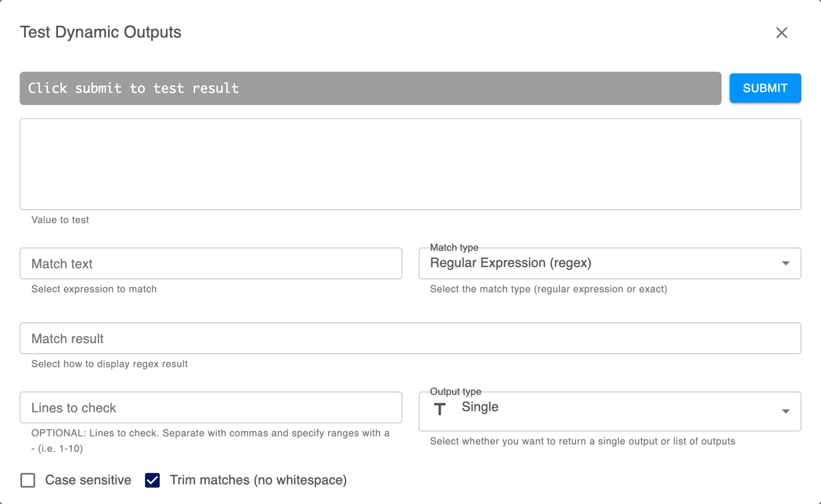821x504 pixels.
Task: Click the 'Value to test' helper text
Action: 60,220
